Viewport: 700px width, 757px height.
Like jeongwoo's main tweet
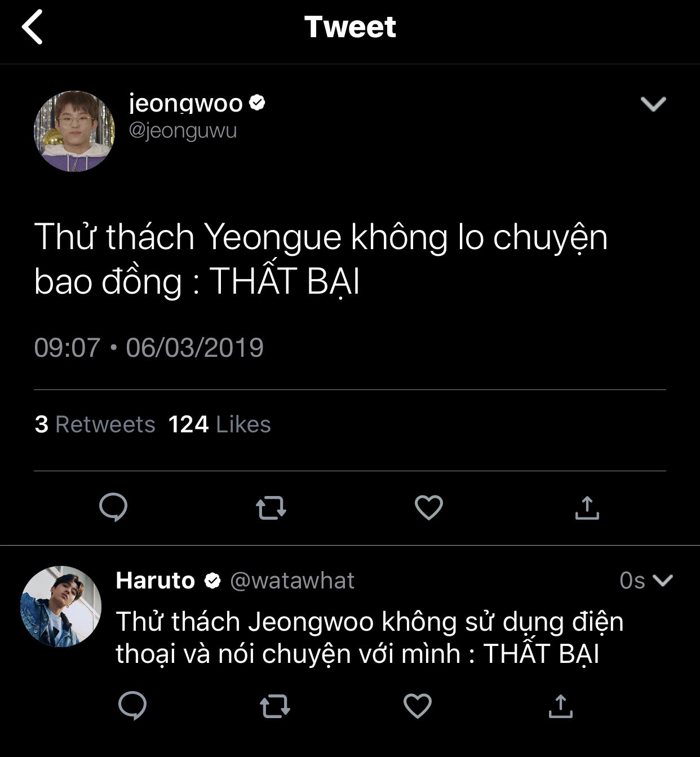pos(429,507)
